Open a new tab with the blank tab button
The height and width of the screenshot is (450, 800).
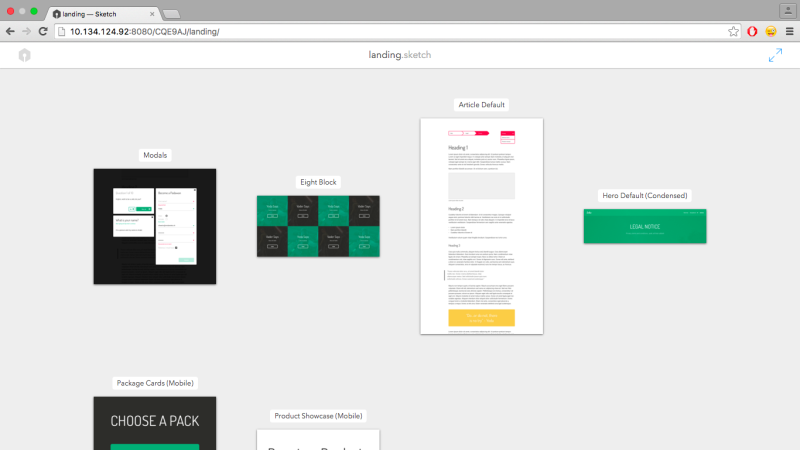(170, 13)
